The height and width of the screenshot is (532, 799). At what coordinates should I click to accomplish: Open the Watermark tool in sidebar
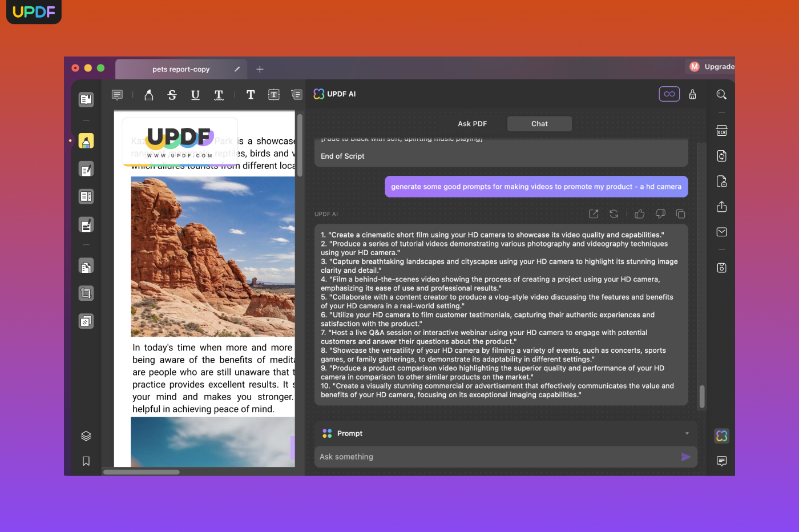tap(86, 321)
